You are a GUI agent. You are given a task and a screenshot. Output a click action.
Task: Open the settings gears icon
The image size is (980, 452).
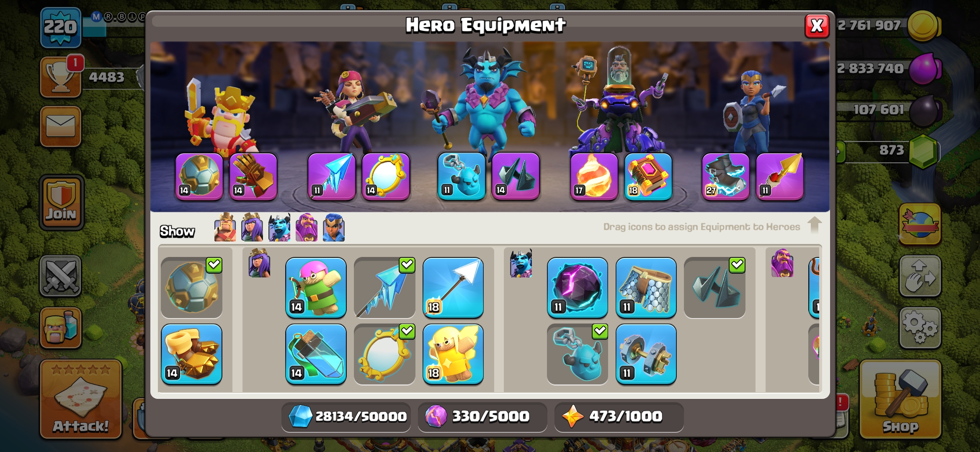920,328
